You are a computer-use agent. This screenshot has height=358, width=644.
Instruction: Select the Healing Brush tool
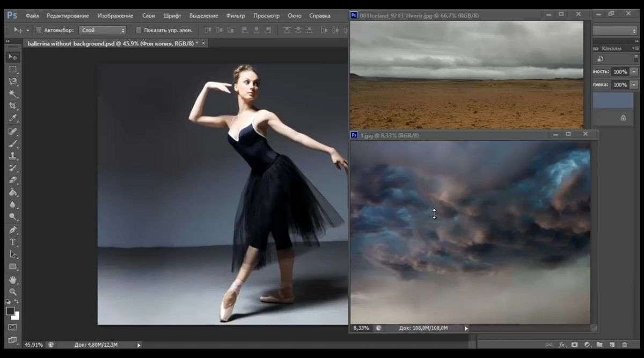[13, 131]
